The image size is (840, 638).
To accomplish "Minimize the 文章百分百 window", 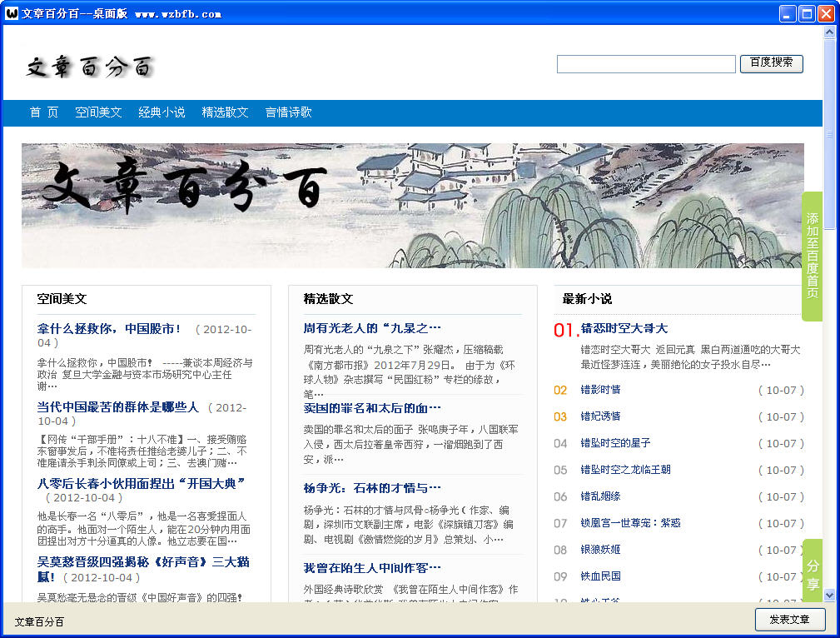I will pos(787,13).
